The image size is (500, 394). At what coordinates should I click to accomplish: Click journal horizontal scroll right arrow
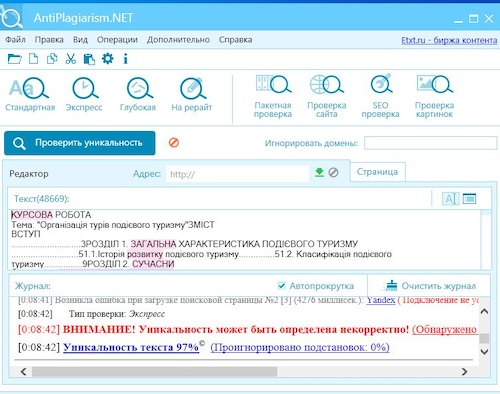coord(464,371)
